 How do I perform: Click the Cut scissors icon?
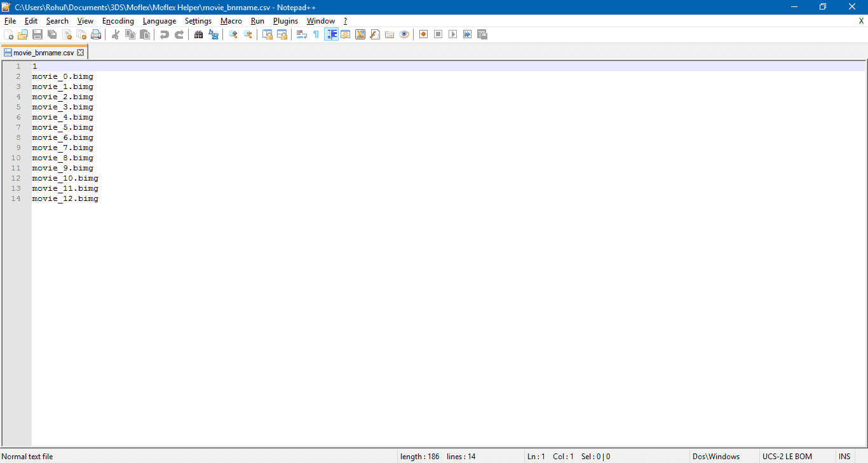[x=116, y=34]
